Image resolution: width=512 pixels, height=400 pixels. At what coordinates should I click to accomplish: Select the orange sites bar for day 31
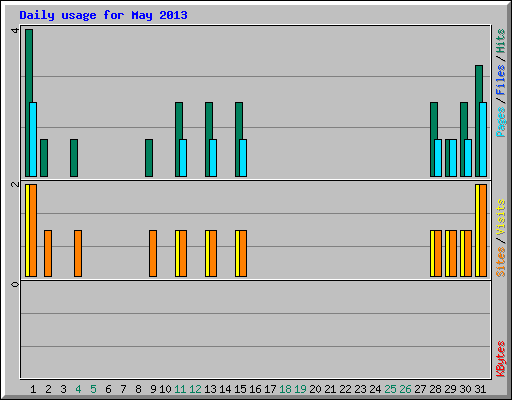(483, 230)
